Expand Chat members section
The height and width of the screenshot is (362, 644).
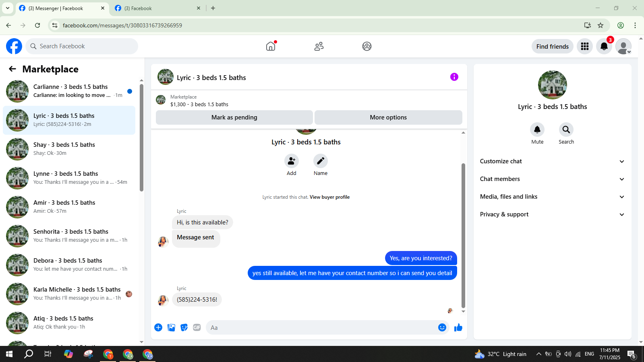553,179
